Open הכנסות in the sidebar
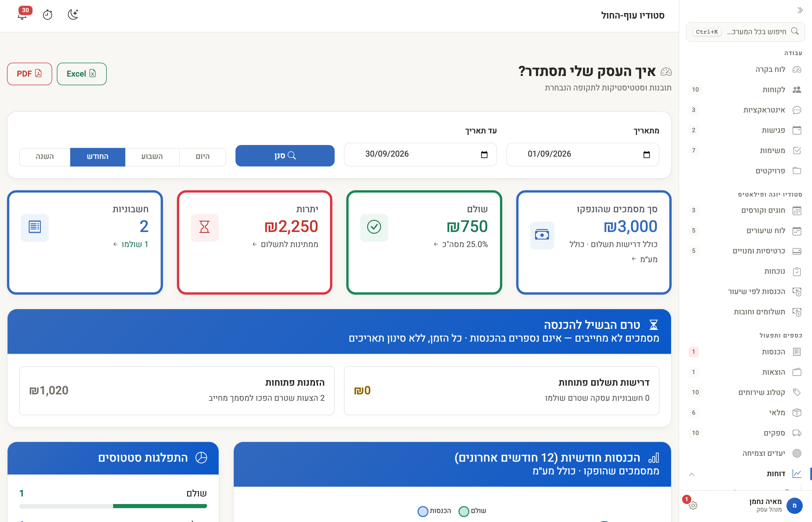The image size is (812, 522). 746,352
